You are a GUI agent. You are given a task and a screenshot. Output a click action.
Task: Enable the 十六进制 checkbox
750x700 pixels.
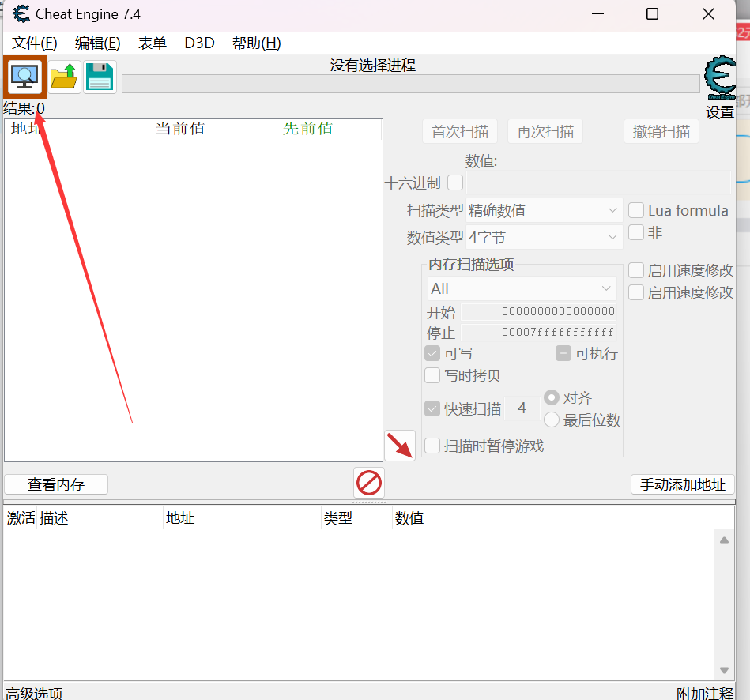pos(455,183)
